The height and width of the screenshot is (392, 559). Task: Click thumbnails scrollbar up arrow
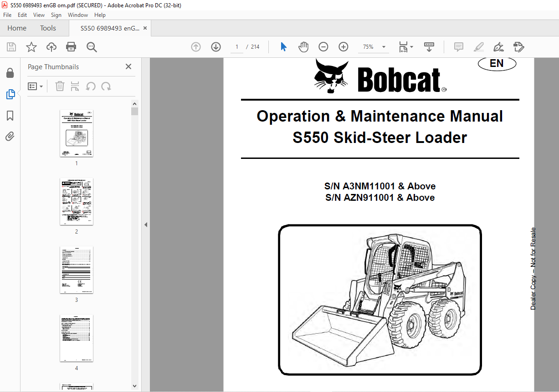pos(134,104)
